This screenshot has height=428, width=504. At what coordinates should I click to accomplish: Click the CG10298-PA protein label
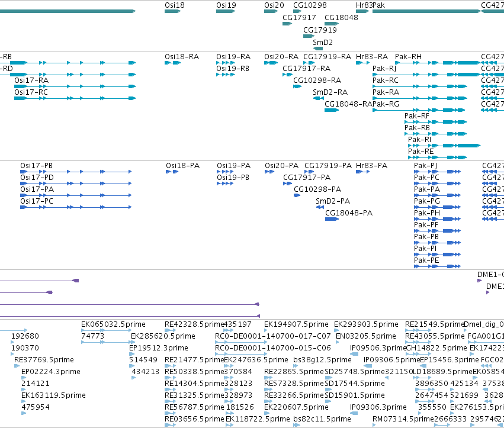coord(317,189)
